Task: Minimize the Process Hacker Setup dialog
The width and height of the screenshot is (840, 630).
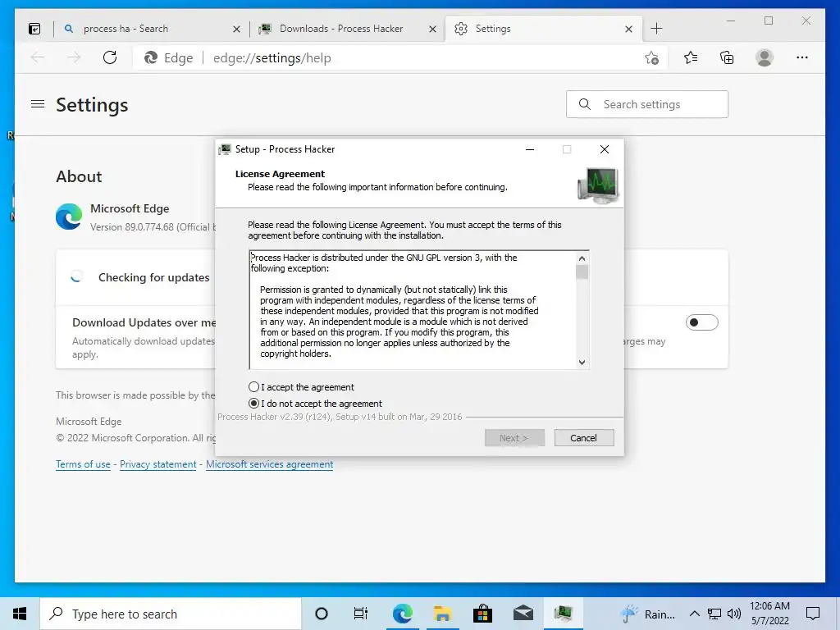Action: [x=530, y=149]
